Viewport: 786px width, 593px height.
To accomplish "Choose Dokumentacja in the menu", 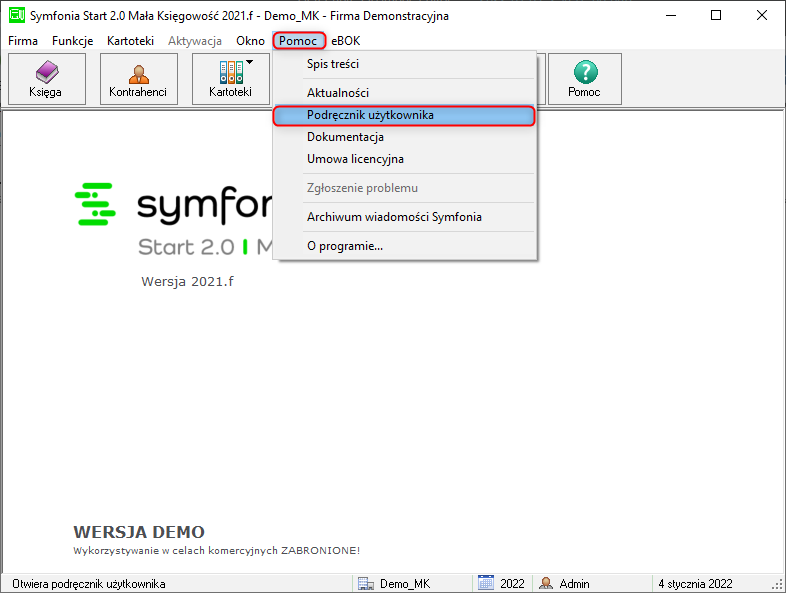I will point(405,137).
